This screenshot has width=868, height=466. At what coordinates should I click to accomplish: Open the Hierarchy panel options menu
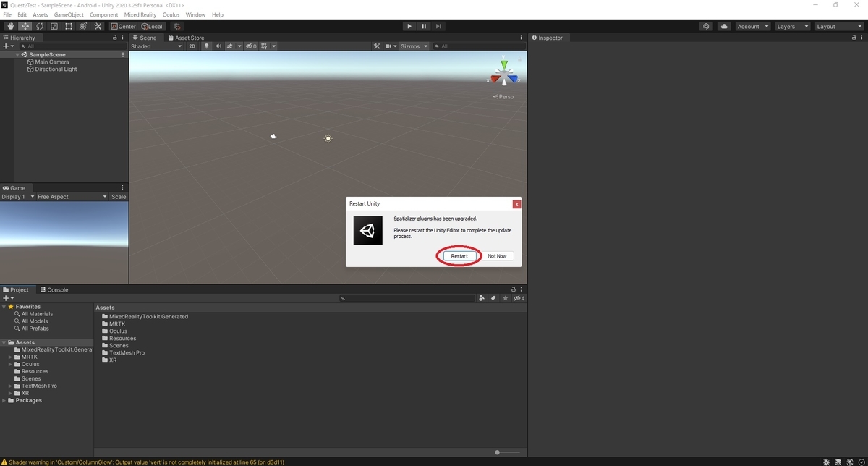coord(123,38)
